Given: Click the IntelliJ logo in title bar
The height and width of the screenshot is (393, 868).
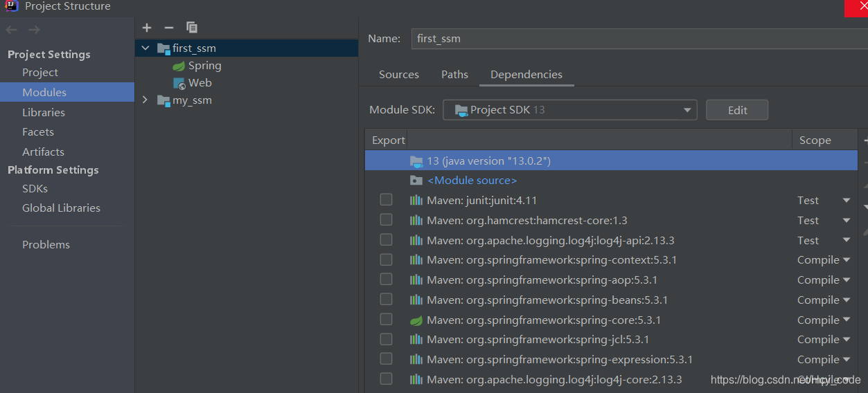Looking at the screenshot, I should tap(12, 6).
